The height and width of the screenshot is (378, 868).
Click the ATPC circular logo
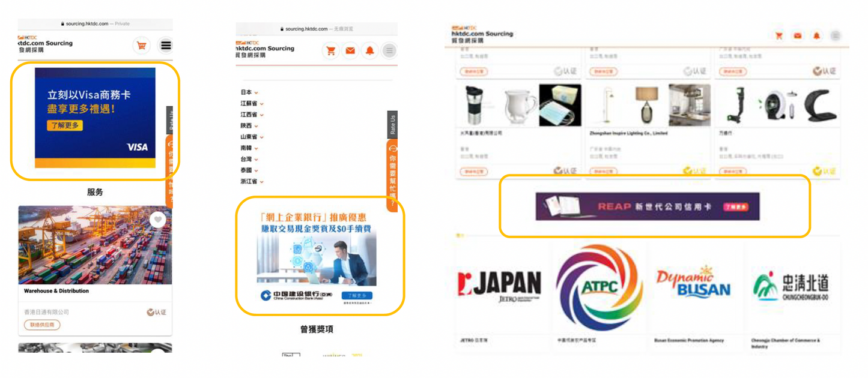click(x=599, y=287)
